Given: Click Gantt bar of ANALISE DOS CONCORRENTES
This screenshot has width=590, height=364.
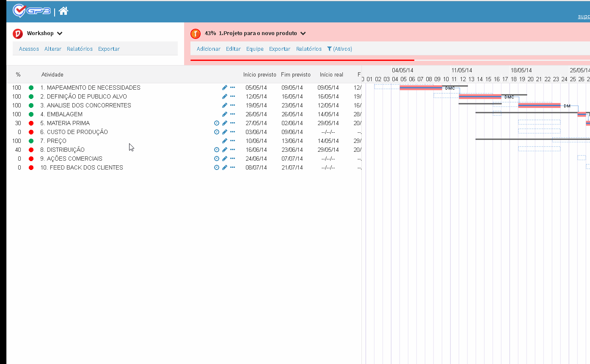Looking at the screenshot, I should (x=539, y=105).
